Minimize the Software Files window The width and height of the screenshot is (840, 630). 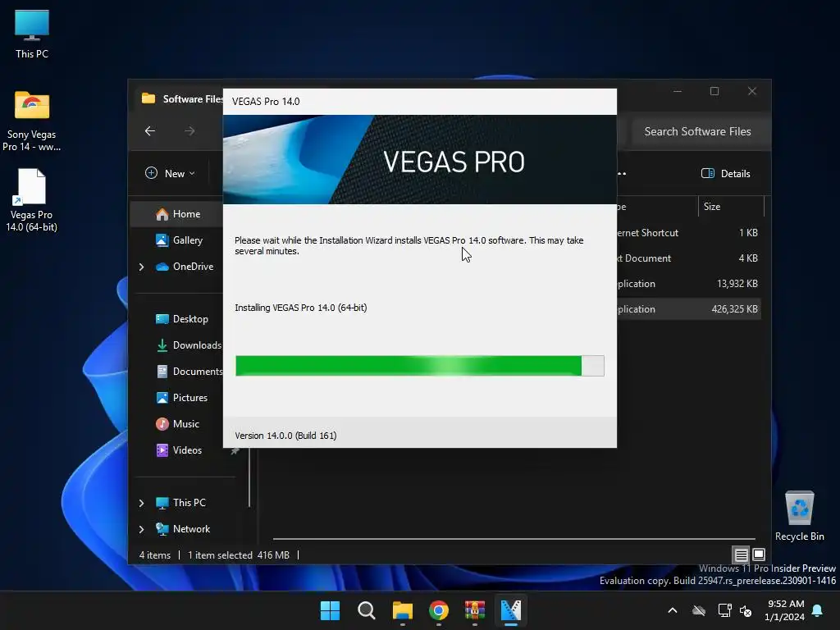pyautogui.click(x=677, y=92)
